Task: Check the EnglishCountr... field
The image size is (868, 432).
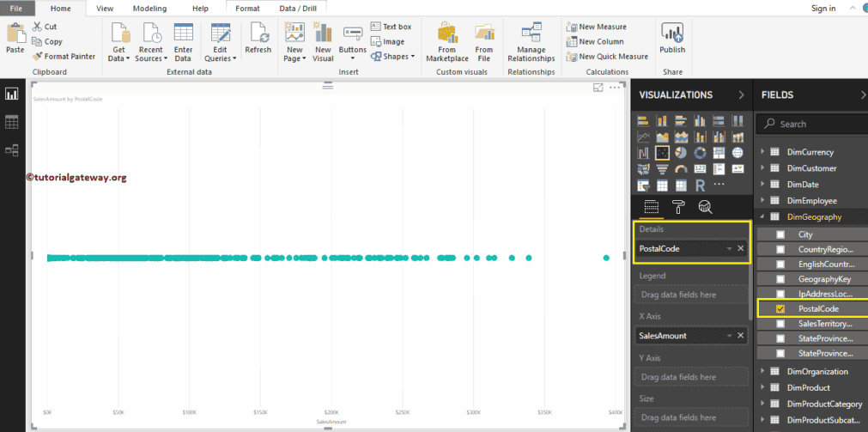Action: coord(780,265)
